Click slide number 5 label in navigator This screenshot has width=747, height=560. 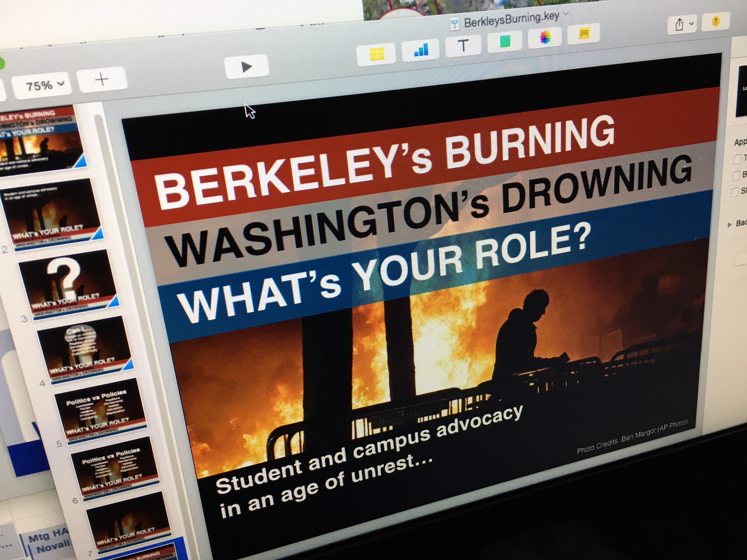[59, 443]
